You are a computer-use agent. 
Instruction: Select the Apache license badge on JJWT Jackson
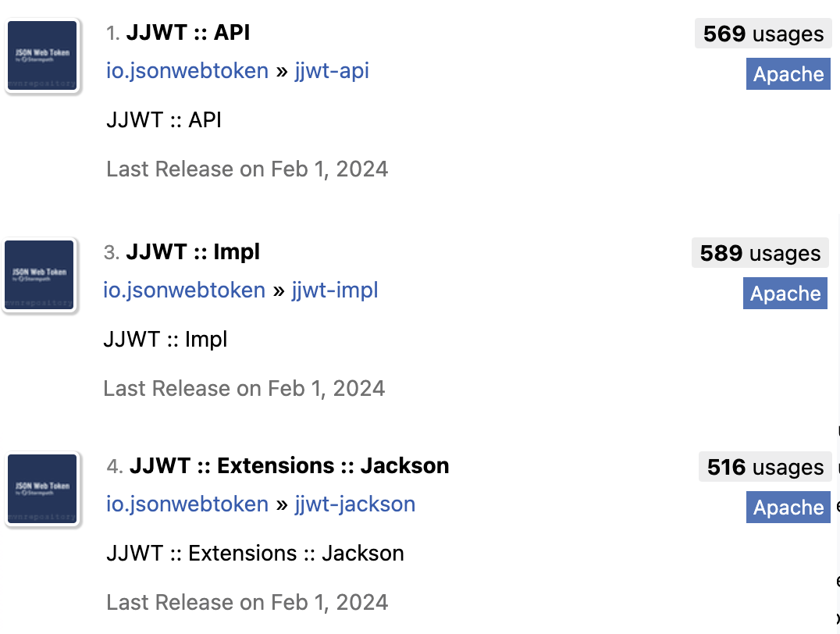(788, 507)
